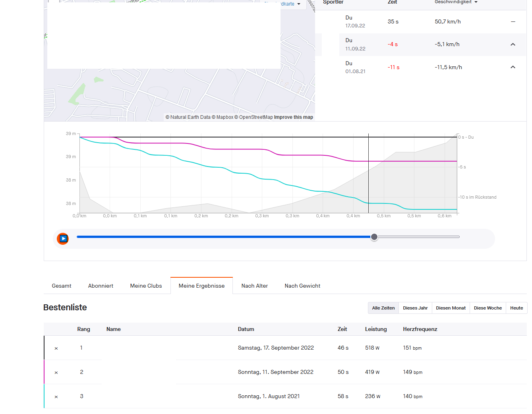The image size is (532, 414).
Task: Filter leaderboard by Heute
Action: pyautogui.click(x=517, y=308)
